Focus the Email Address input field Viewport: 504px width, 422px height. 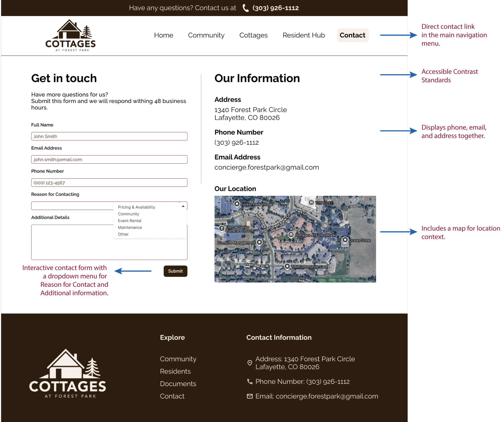click(109, 159)
